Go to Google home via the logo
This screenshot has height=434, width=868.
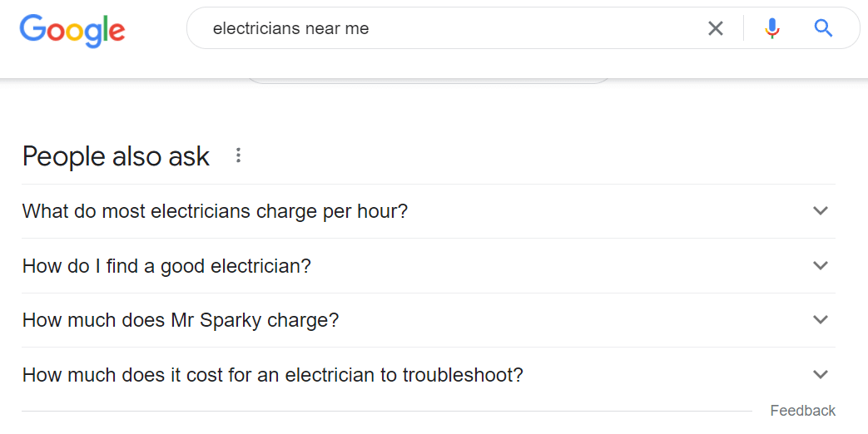tap(72, 31)
